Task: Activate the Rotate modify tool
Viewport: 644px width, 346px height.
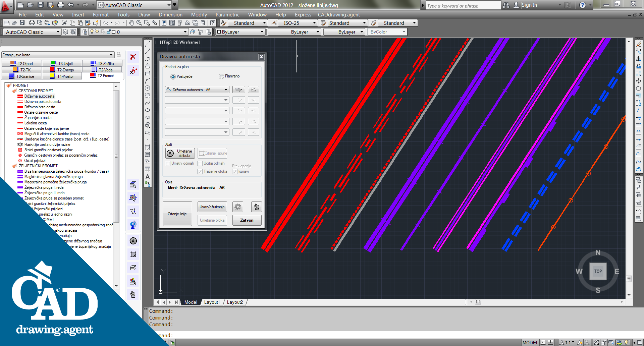Action: pyautogui.click(x=639, y=88)
